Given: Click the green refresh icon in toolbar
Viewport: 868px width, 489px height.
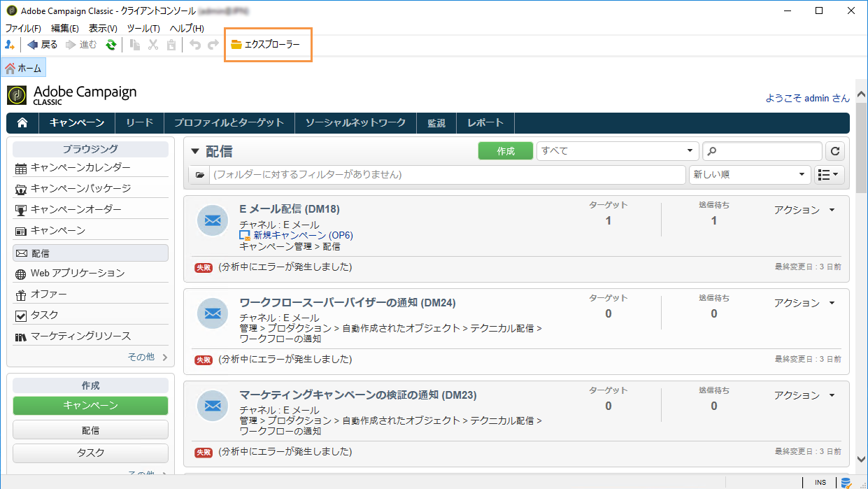Looking at the screenshot, I should [111, 45].
